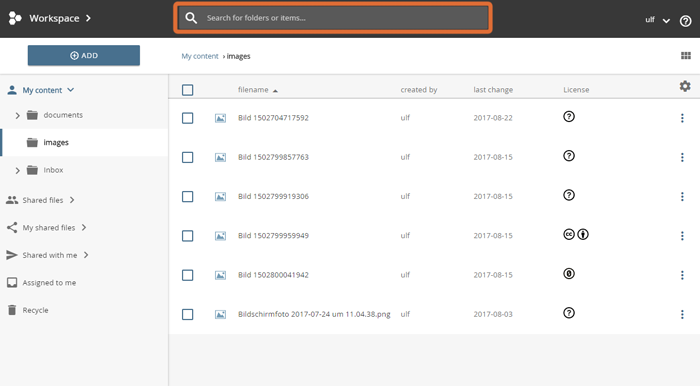Click the search magnifier icon
This screenshot has height=386, width=700.
click(191, 18)
